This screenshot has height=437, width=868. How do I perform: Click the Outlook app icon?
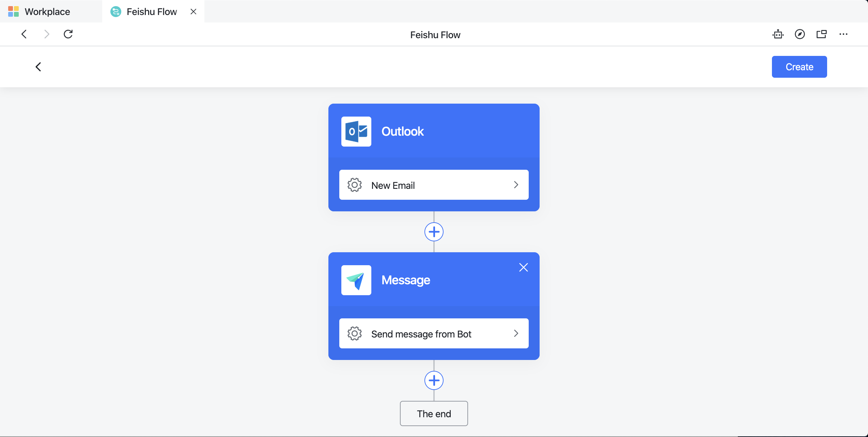pyautogui.click(x=356, y=132)
